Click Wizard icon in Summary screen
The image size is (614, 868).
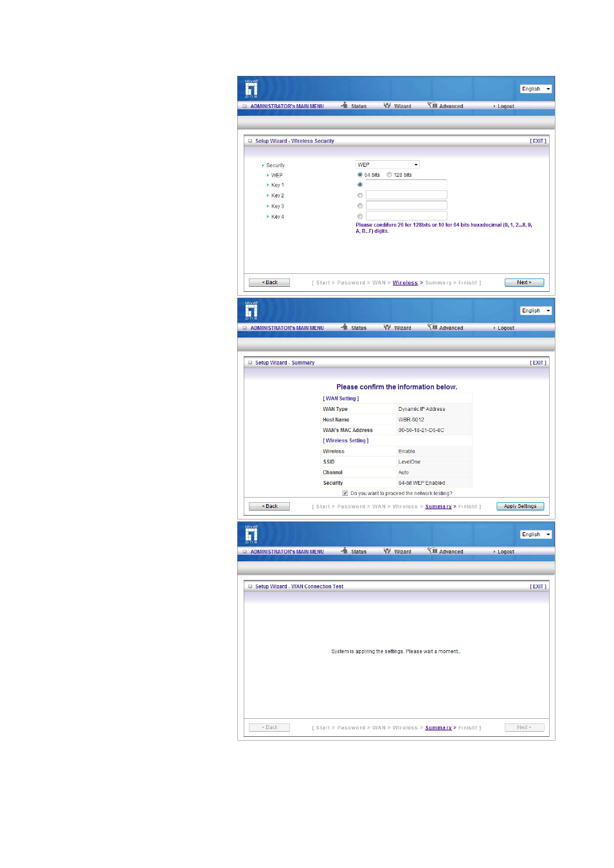[388, 327]
